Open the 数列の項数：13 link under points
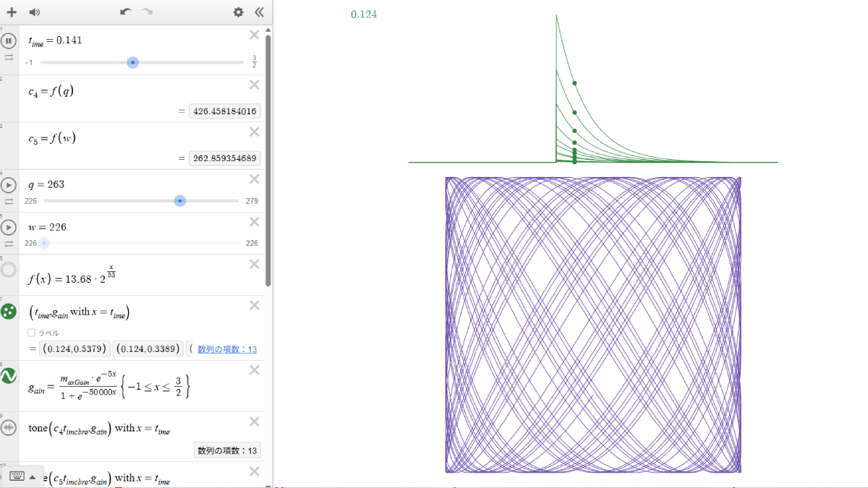Viewport: 868px width, 488px height. (227, 349)
